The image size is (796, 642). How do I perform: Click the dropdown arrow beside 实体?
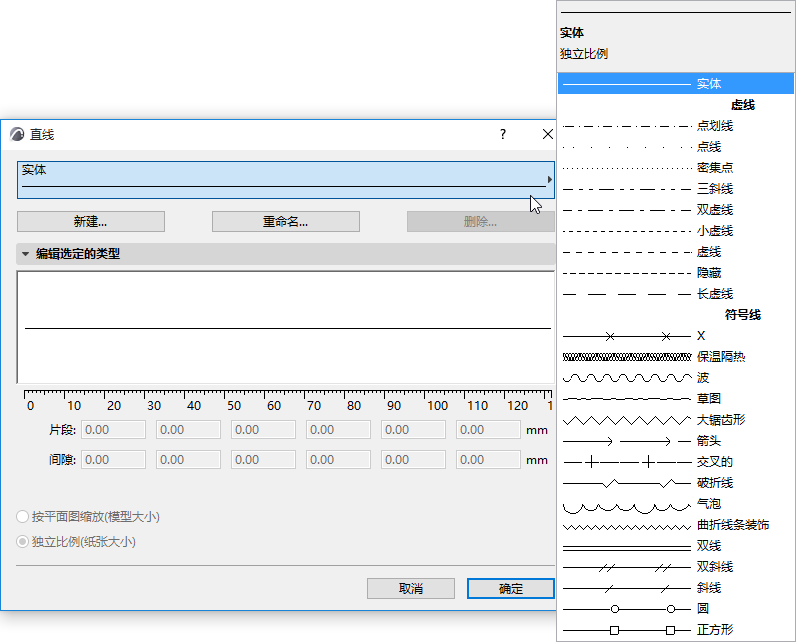point(550,180)
